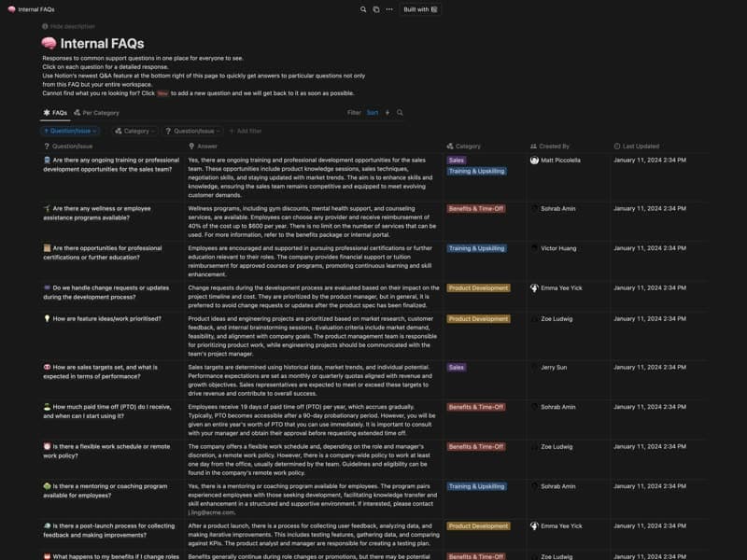
Task: Click Sohrab Amin in the PTO row
Action: [557, 407]
